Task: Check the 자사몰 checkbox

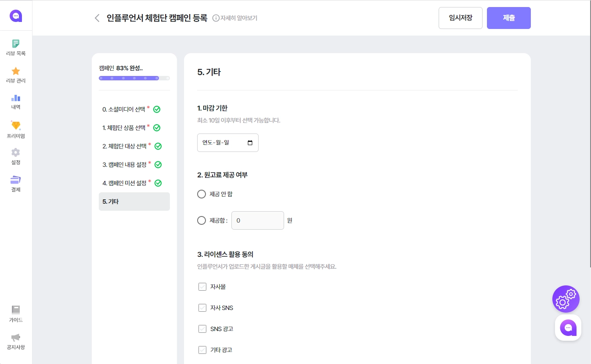Action: click(202, 287)
